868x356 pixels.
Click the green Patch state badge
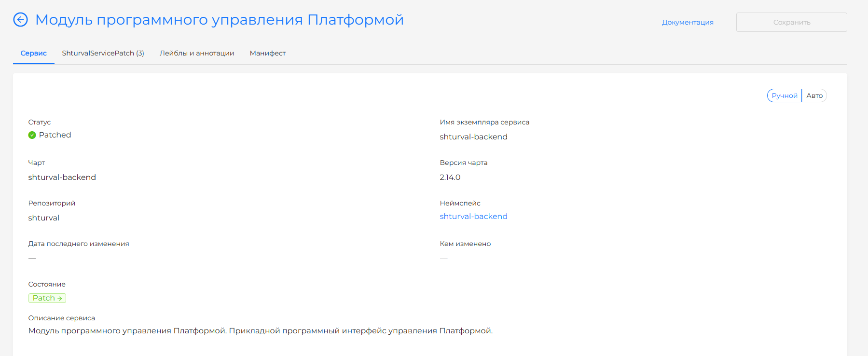pos(47,298)
